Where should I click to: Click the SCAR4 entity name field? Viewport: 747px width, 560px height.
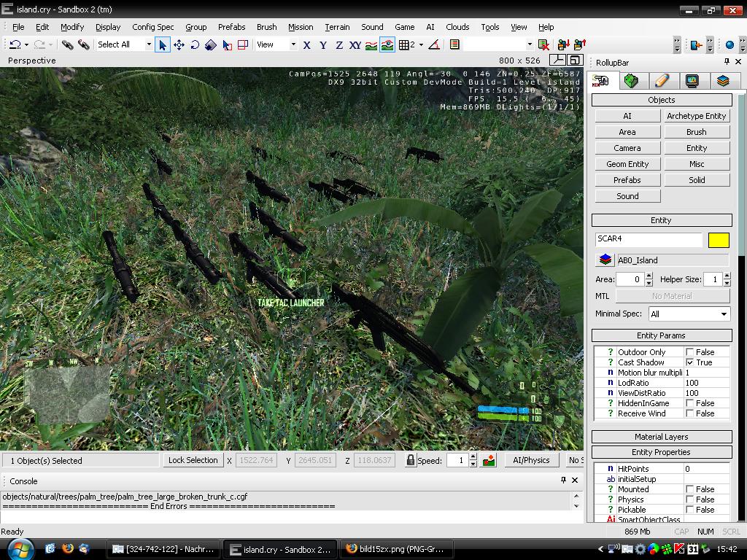[x=649, y=239]
